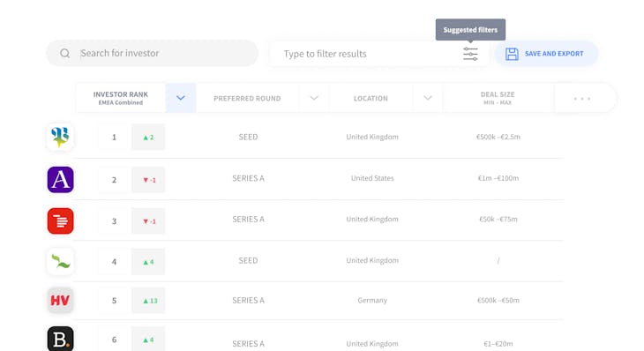Open the HV investor logo
644x351 pixels.
tap(60, 300)
